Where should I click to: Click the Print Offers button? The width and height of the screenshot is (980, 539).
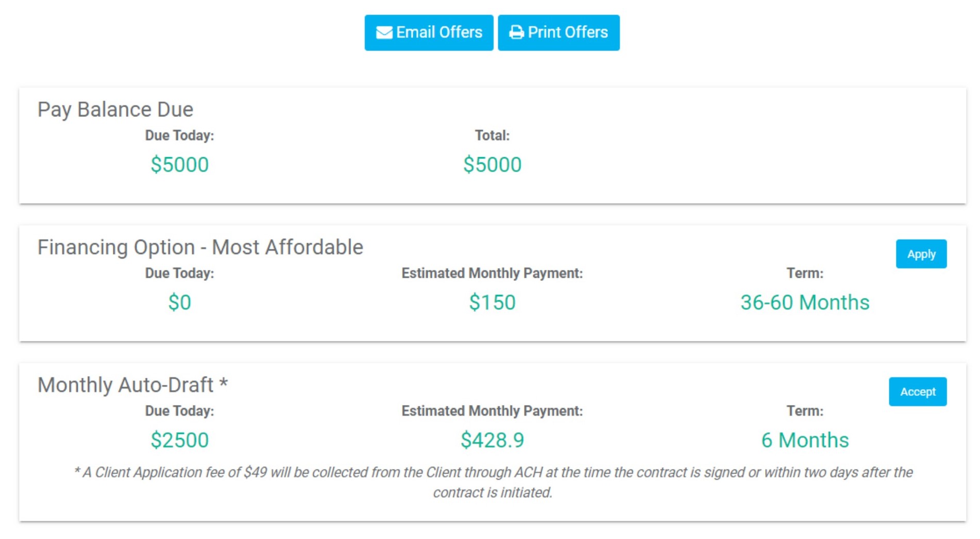pos(559,32)
